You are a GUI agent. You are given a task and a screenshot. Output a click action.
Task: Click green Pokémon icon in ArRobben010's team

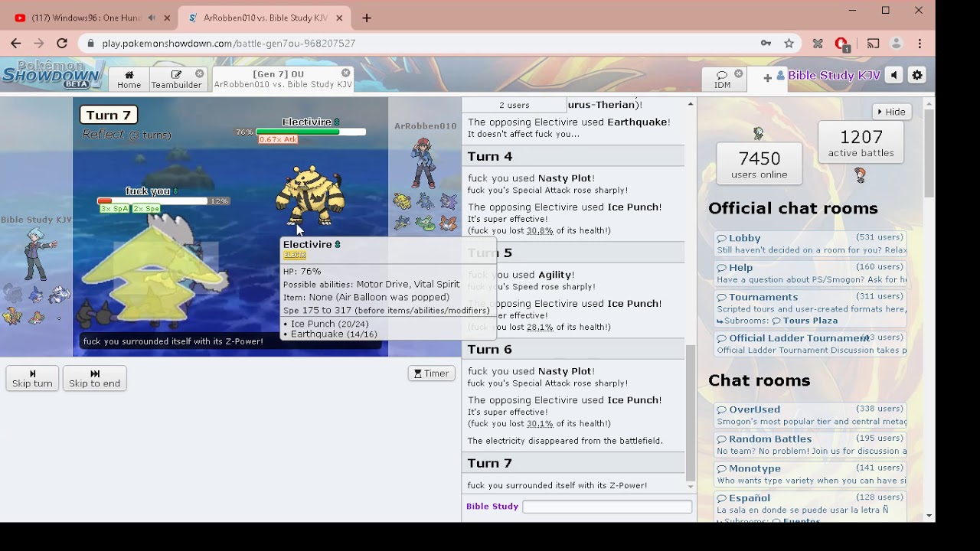pos(426,223)
